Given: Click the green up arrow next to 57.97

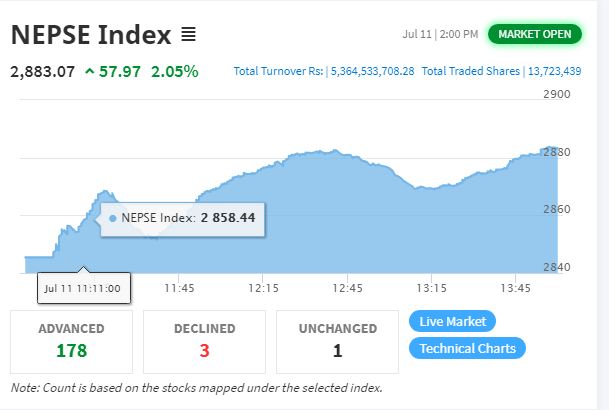Looking at the screenshot, I should click(90, 71).
